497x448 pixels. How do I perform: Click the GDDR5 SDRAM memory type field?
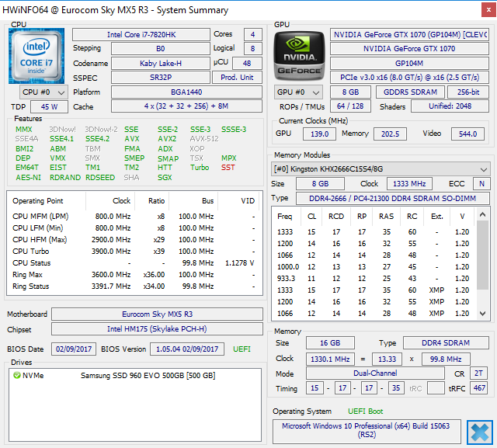click(410, 92)
